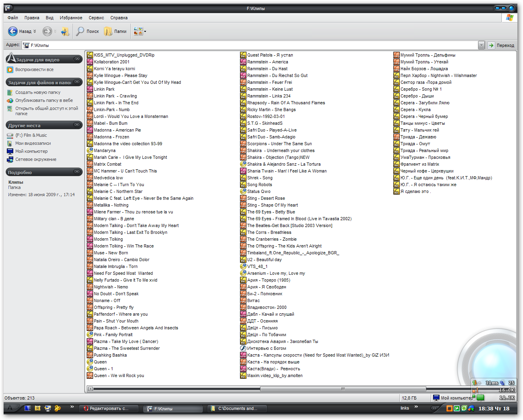
Task: Open the address bar dropdown arrow
Action: tap(481, 45)
